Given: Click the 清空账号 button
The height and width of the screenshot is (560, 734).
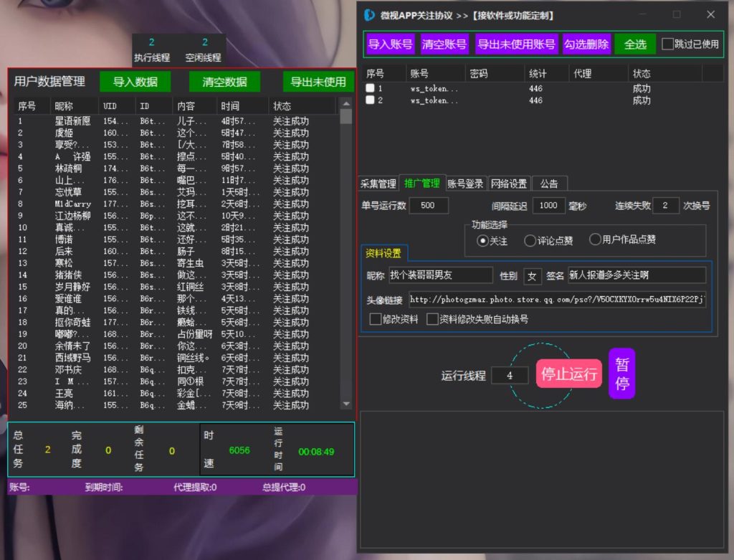Looking at the screenshot, I should point(444,44).
